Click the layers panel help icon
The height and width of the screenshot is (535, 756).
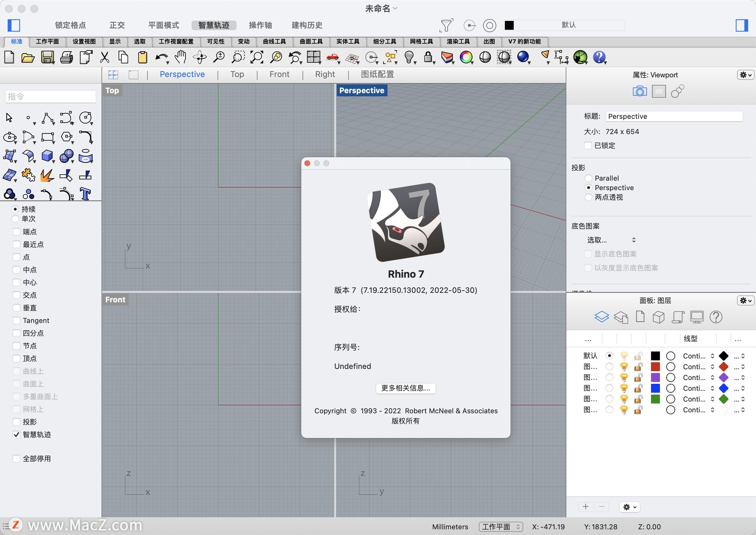pyautogui.click(x=715, y=317)
